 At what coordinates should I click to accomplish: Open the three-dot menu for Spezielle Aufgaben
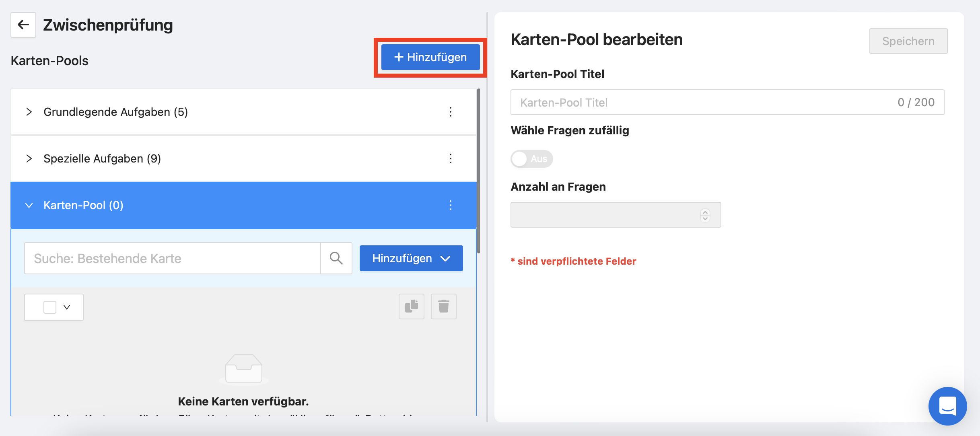(x=450, y=158)
